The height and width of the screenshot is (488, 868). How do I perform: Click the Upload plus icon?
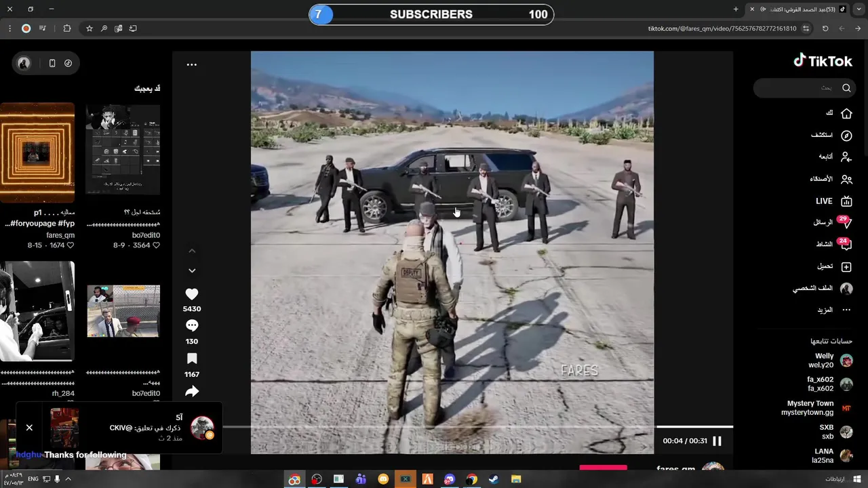point(846,267)
